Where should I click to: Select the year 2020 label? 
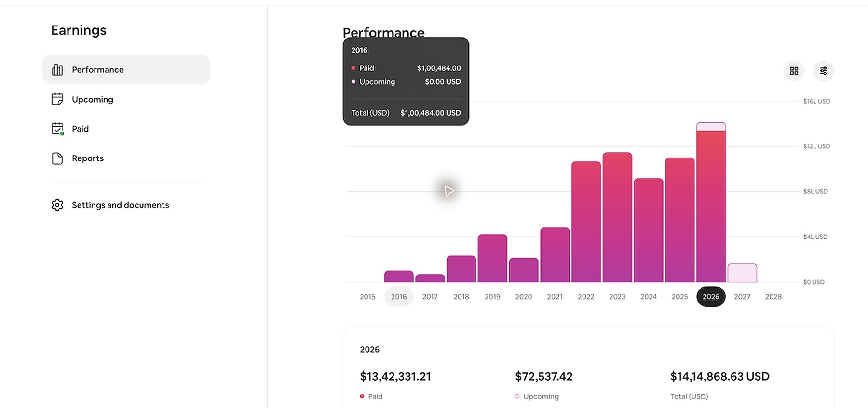[524, 297]
